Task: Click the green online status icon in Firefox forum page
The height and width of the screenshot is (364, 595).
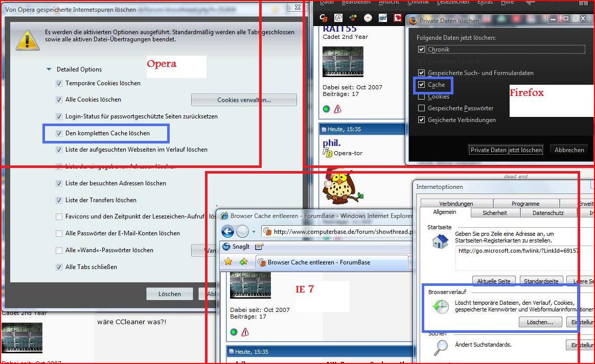Action: pyautogui.click(x=326, y=109)
